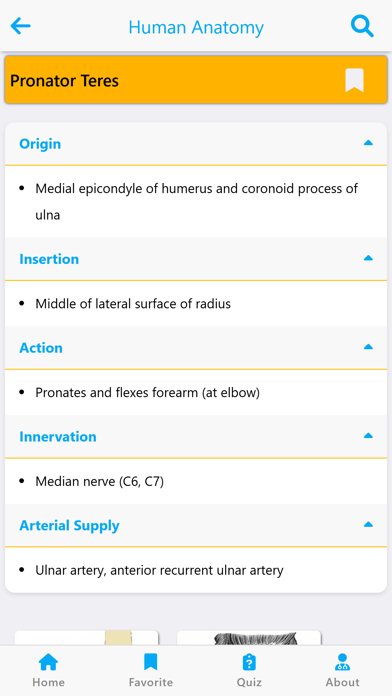Open the Quiz clipboard icon
Screen dimensions: 392x696
click(249, 662)
